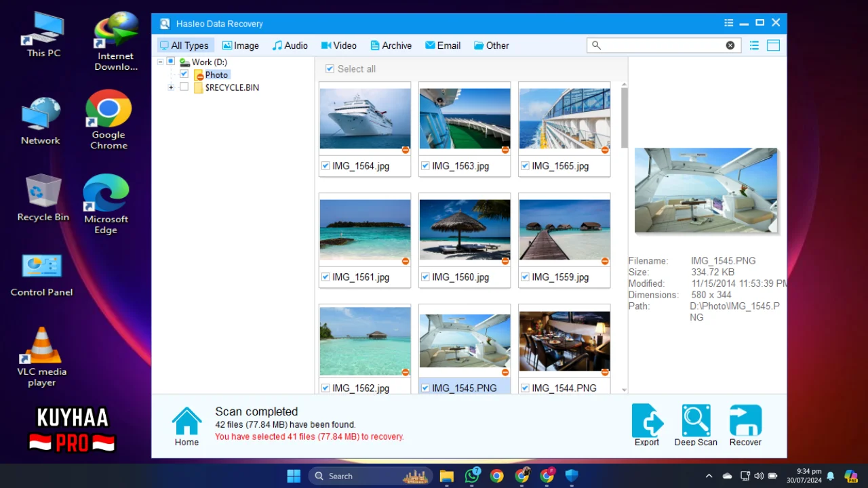The image size is (868, 488).
Task: Open VLC media player desktop icon
Action: (x=42, y=357)
